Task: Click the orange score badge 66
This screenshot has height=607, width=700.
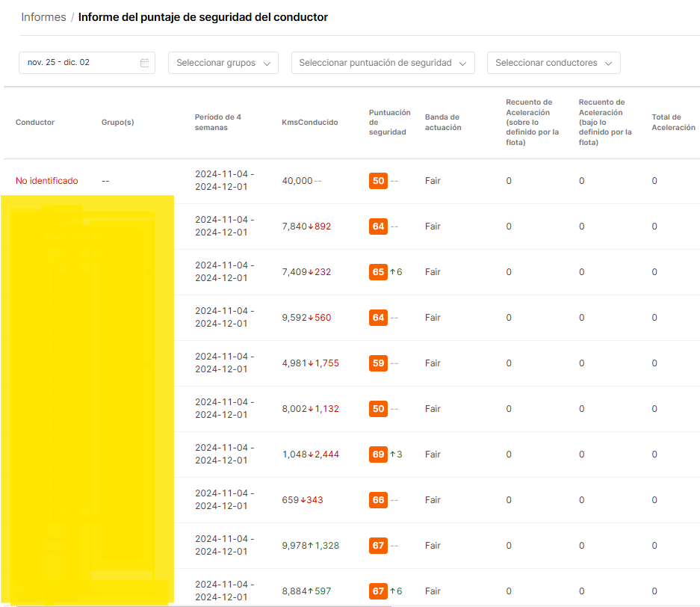Action: (x=378, y=500)
